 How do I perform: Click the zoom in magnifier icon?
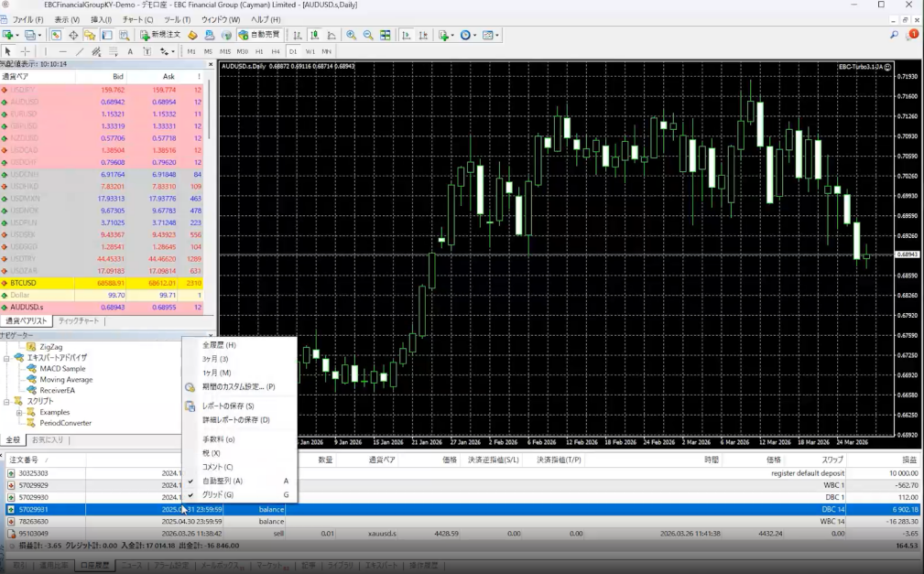pos(352,36)
